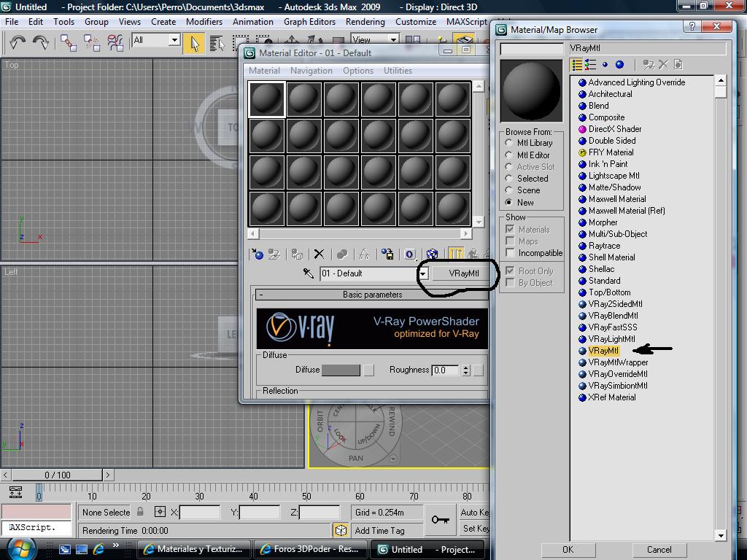The width and height of the screenshot is (747, 560).
Task: Select New radio button under Browse From
Action: [508, 202]
